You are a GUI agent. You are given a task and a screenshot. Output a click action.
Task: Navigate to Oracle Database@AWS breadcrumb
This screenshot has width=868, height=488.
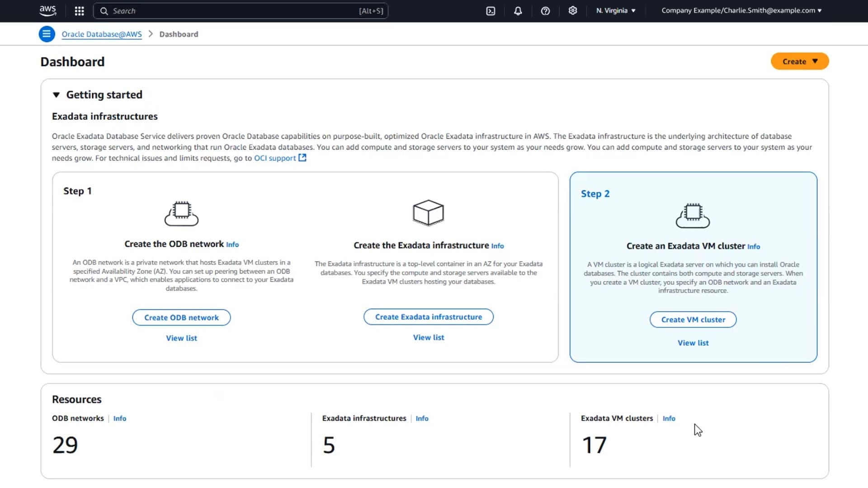[x=101, y=34]
